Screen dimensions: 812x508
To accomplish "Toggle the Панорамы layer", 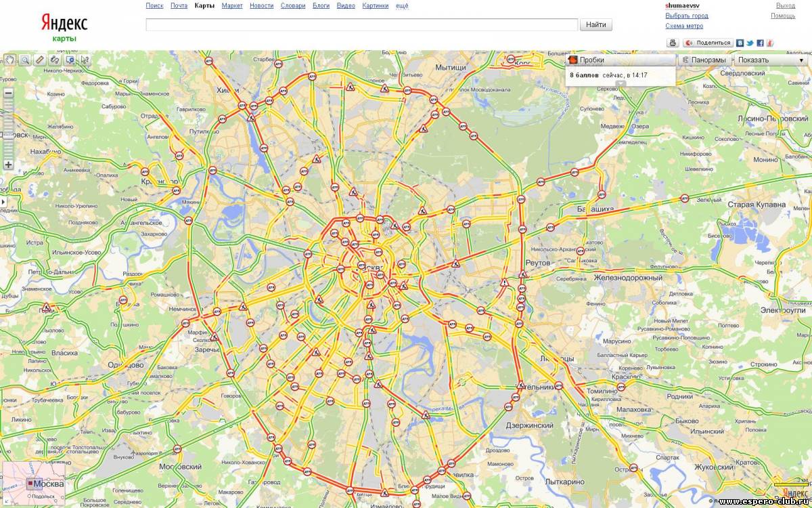I will pyautogui.click(x=704, y=60).
